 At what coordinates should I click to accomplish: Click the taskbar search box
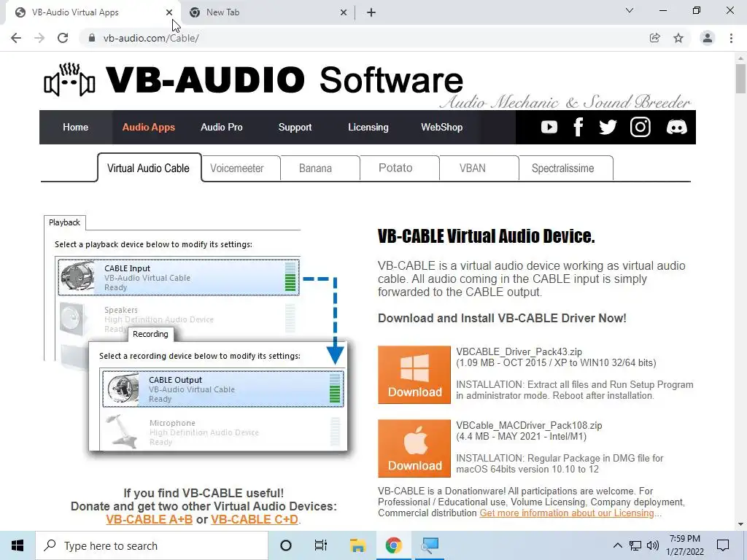point(152,545)
